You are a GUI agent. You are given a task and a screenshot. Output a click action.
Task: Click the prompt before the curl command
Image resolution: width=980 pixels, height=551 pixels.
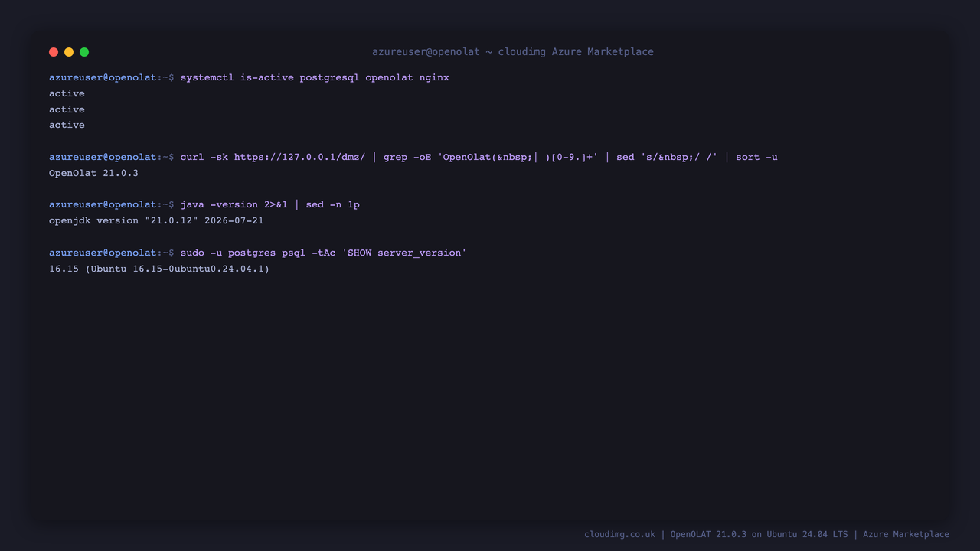click(112, 157)
